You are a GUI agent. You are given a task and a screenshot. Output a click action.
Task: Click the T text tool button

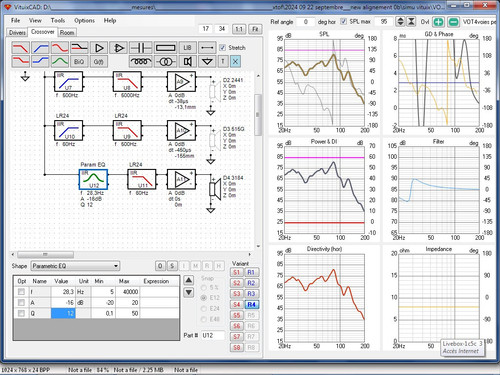[223, 61]
